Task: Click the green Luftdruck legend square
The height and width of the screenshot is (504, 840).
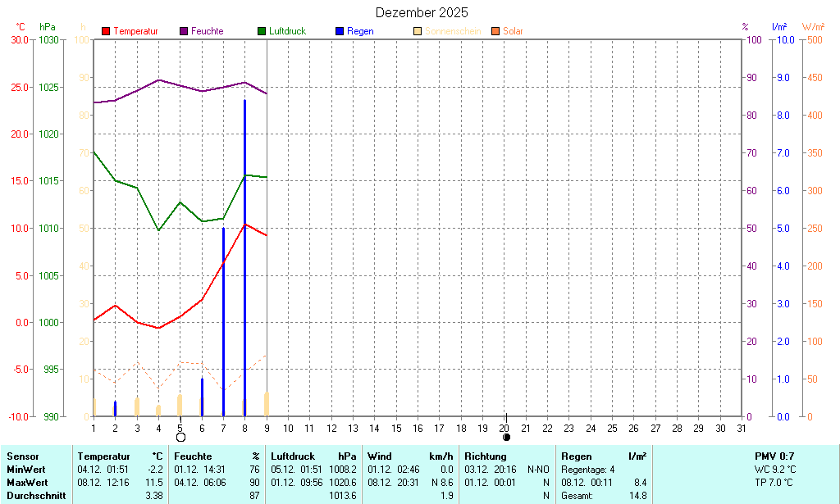Action: 262,31
